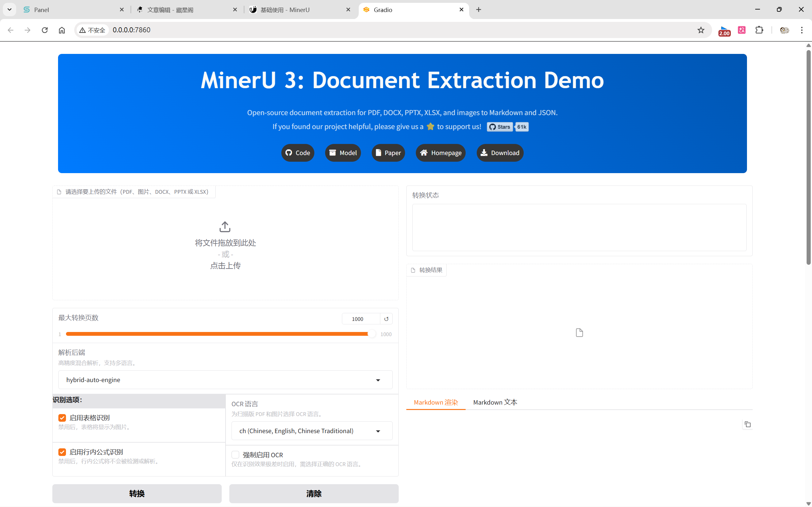Open a new browser tab
The image size is (812, 507).
point(479,10)
